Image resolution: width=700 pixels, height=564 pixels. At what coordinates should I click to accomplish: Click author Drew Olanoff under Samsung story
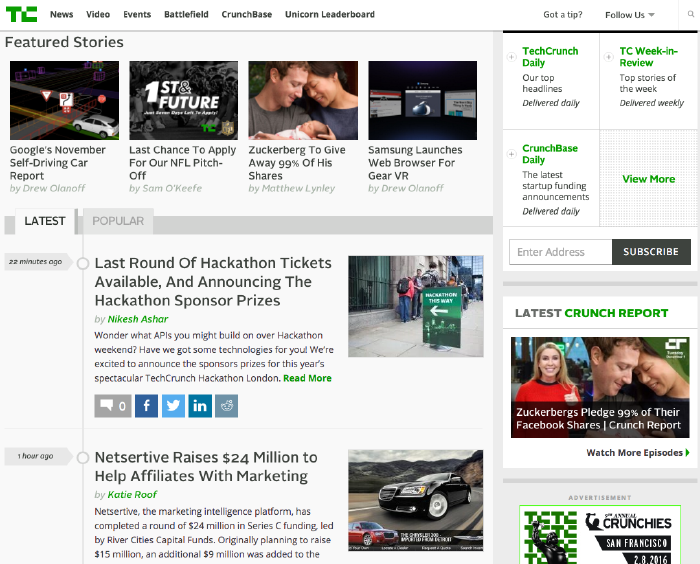coord(412,188)
